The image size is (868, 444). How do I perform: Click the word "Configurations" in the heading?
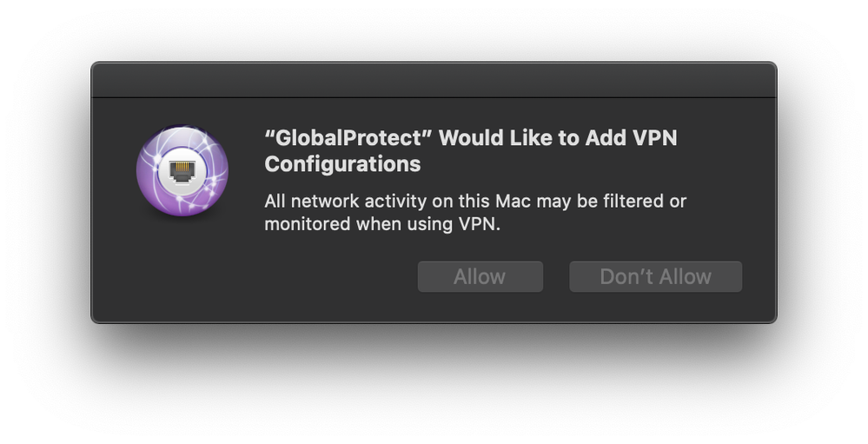(342, 164)
